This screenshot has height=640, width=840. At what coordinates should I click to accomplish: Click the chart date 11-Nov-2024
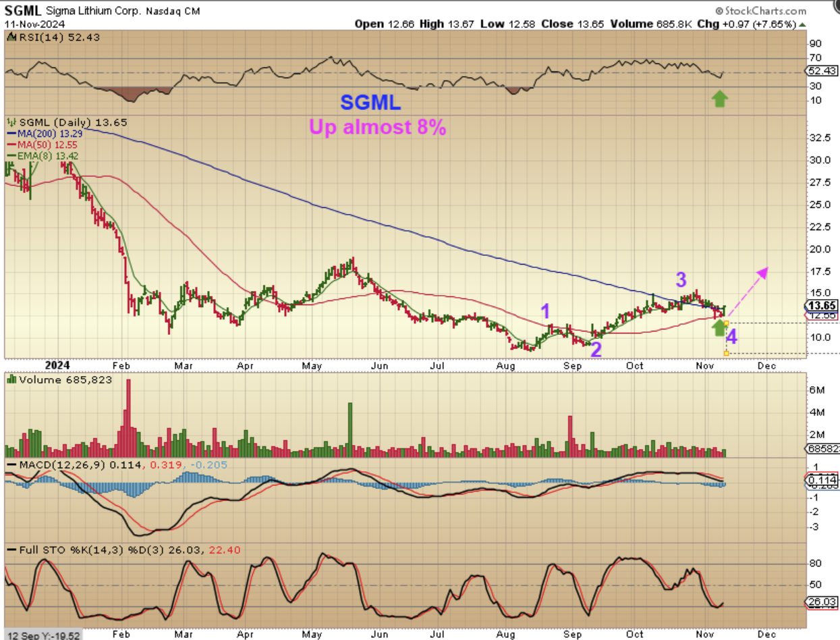pyautogui.click(x=34, y=24)
